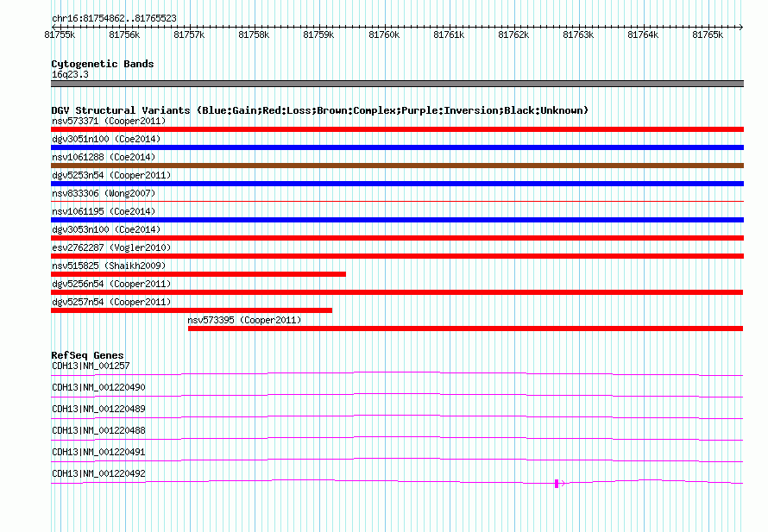Image resolution: width=768 pixels, height=532 pixels.
Task: Select variant label dgv5256n54 (Cooper2011)
Action: 111,284
